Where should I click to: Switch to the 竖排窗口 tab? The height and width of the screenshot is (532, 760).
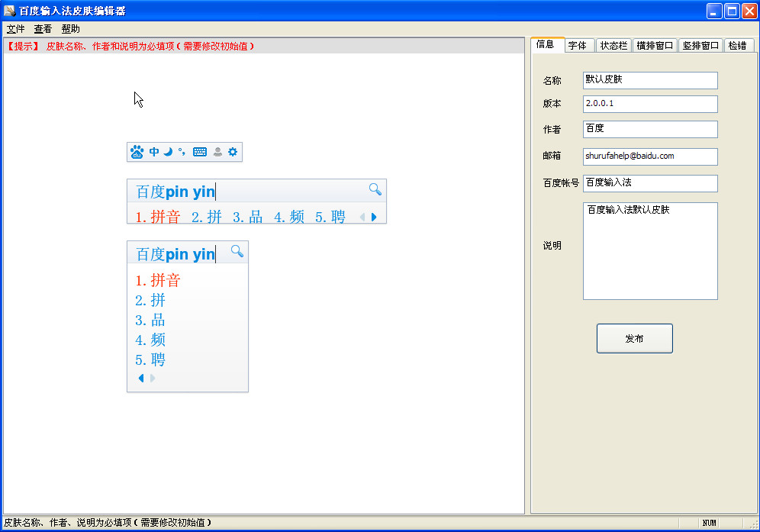pos(700,46)
